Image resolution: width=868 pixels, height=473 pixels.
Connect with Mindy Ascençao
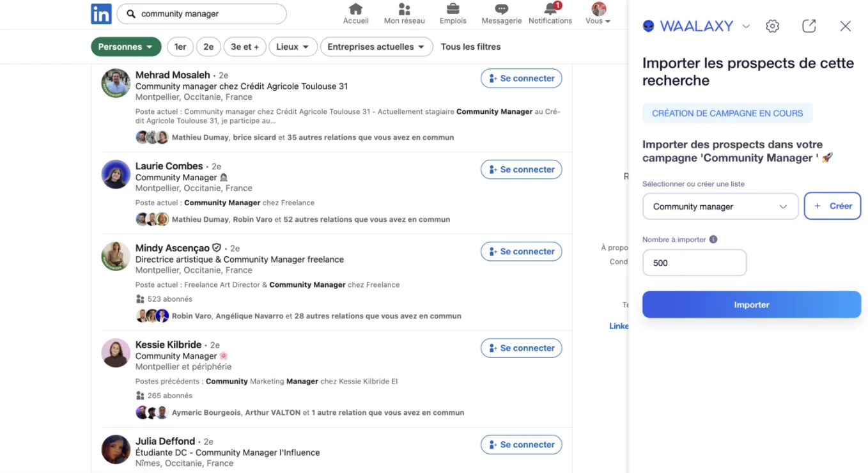[x=522, y=251]
